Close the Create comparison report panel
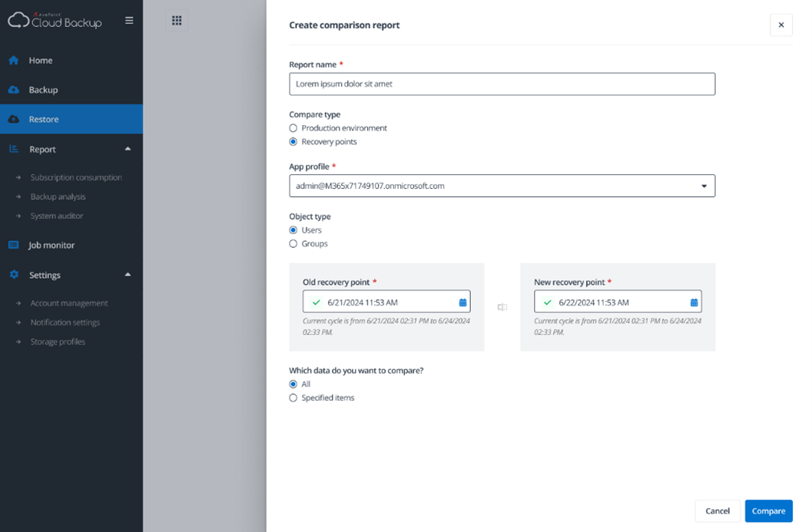The height and width of the screenshot is (532, 812). 781,25
